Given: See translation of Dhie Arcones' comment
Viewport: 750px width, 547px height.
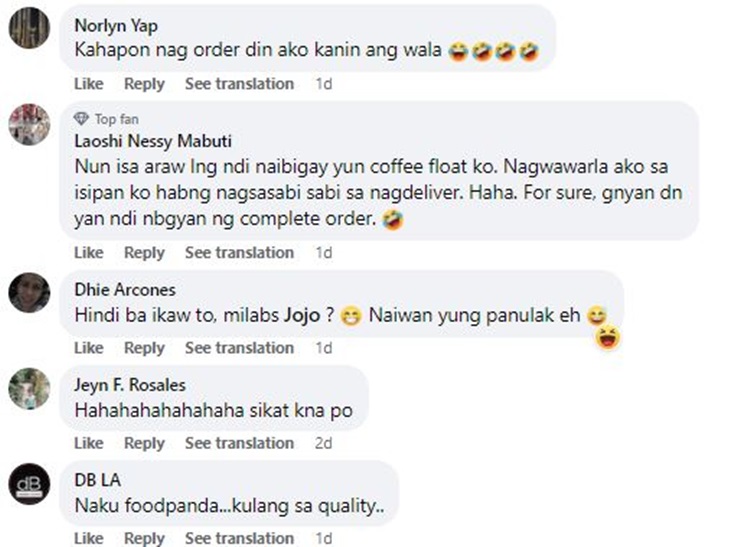Looking at the screenshot, I should point(239,348).
